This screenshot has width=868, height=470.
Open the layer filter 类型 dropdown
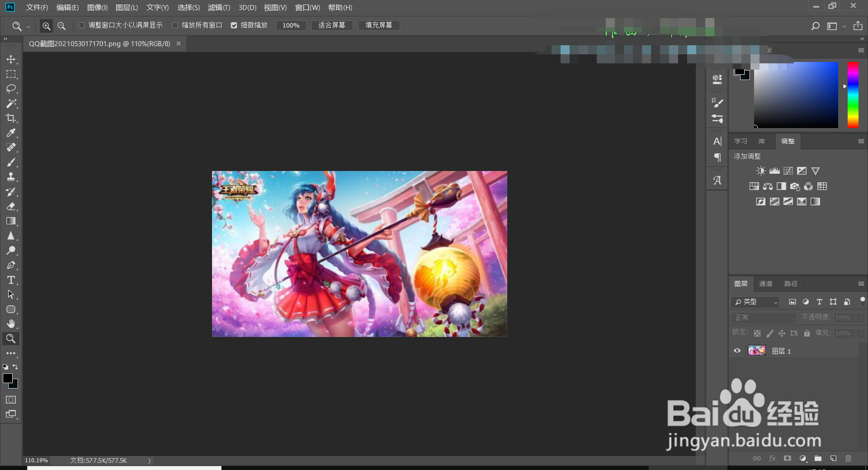tap(755, 302)
